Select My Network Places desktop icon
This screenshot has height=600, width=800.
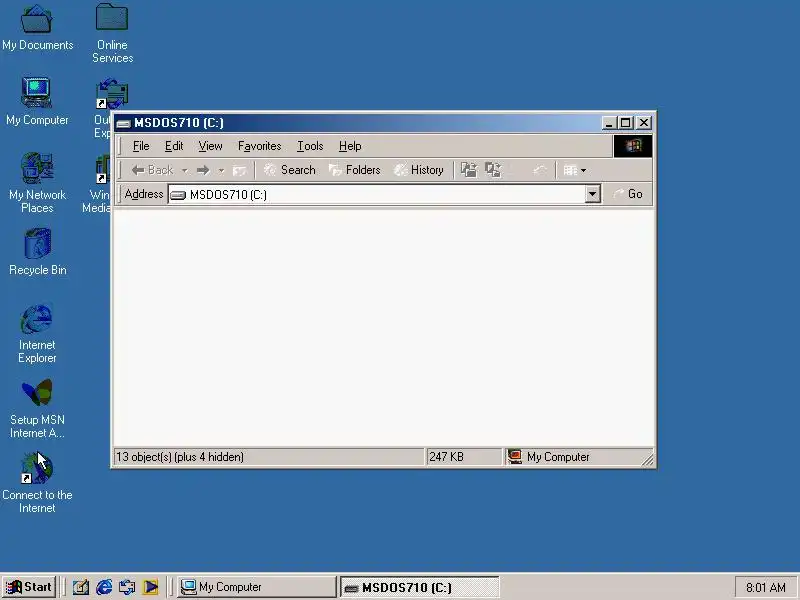click(37, 183)
